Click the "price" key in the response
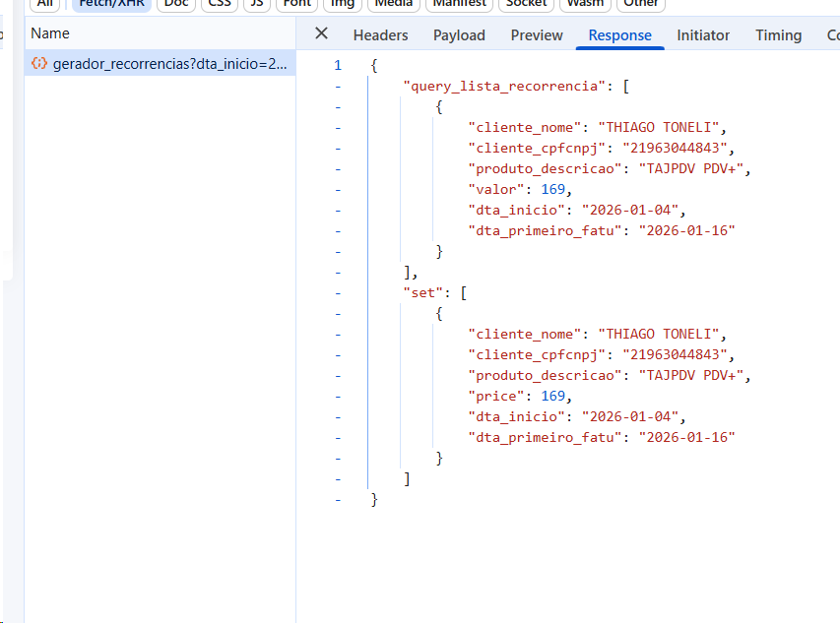Image resolution: width=840 pixels, height=623 pixels. click(497, 396)
